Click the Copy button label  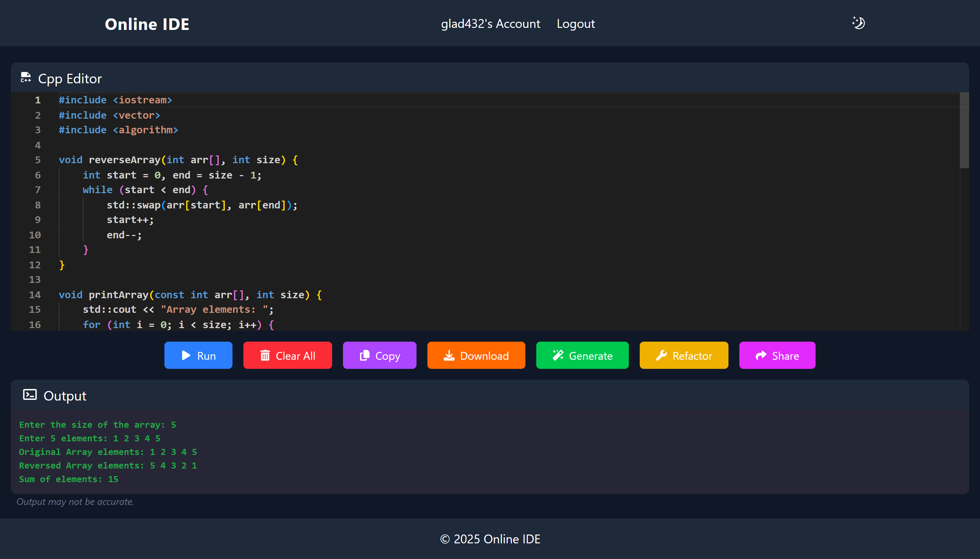pyautogui.click(x=388, y=356)
